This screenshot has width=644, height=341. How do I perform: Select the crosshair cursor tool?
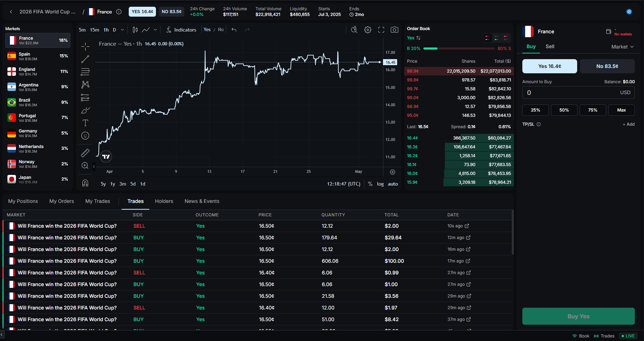click(x=85, y=46)
